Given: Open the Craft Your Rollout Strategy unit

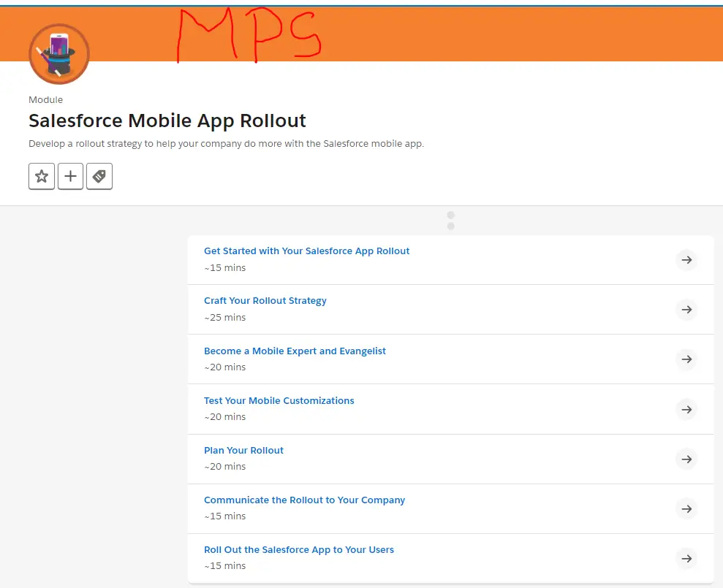Looking at the screenshot, I should 265,301.
